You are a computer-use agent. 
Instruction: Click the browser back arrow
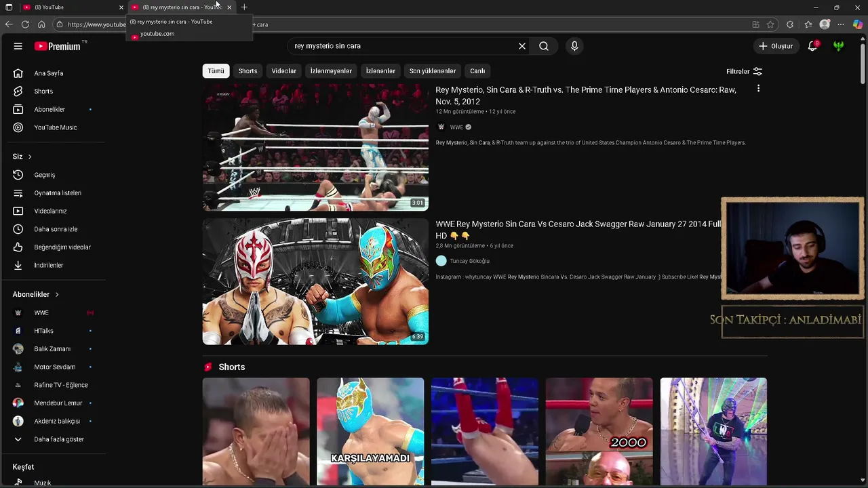9,24
